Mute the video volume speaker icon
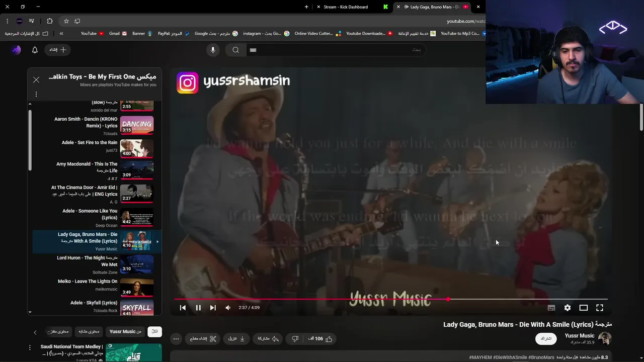The width and height of the screenshot is (644, 362). coord(228,308)
